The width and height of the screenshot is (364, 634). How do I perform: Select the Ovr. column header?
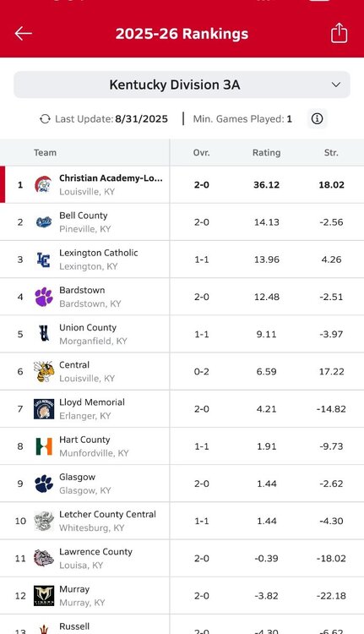[201, 152]
